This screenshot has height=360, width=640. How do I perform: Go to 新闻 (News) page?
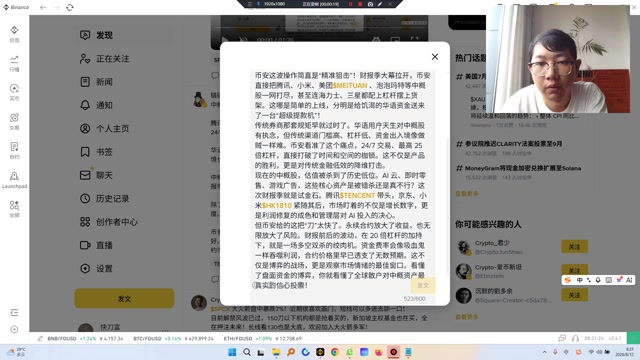(96, 82)
